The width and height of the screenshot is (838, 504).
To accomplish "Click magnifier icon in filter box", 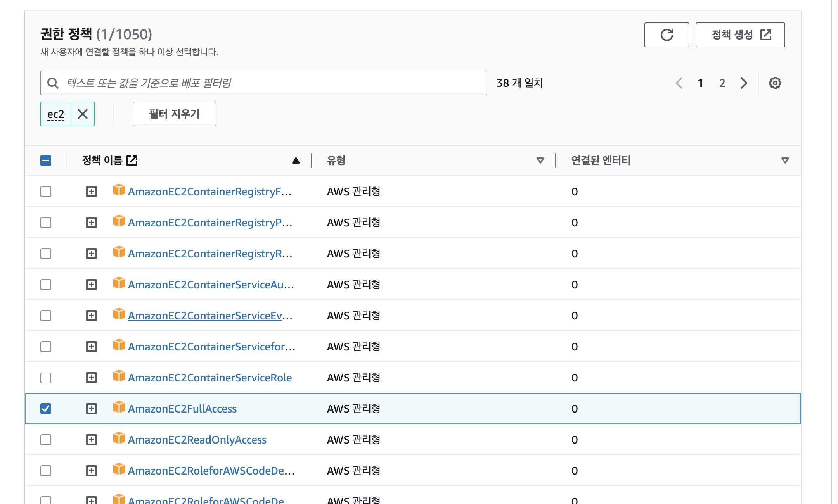I will 53,83.
